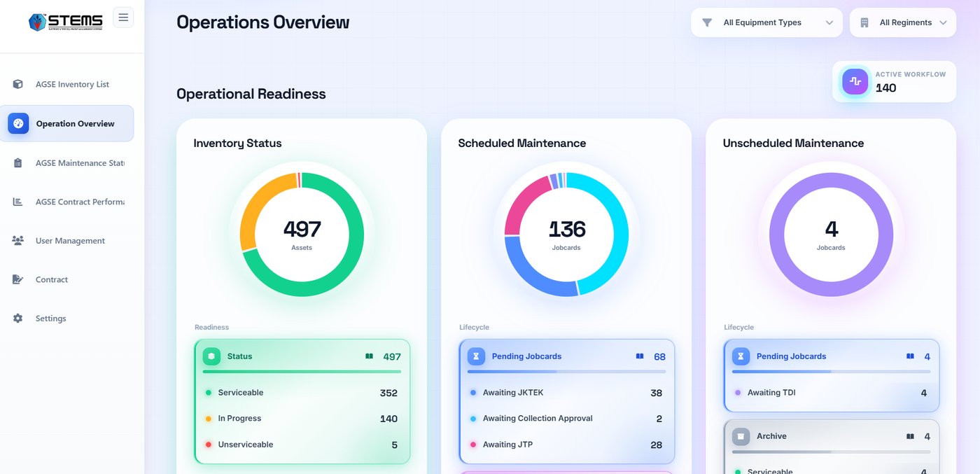The width and height of the screenshot is (980, 474).
Task: Click Scheduled Pending Jobcards hourglass icon
Action: (x=476, y=356)
